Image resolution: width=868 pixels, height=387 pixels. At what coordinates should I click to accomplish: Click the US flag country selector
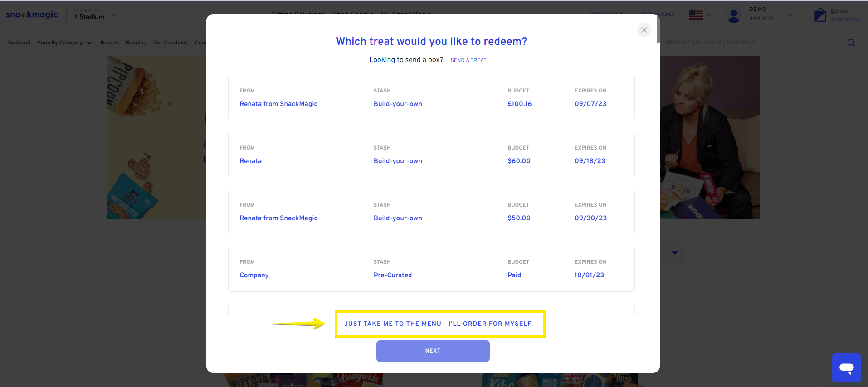pos(696,15)
